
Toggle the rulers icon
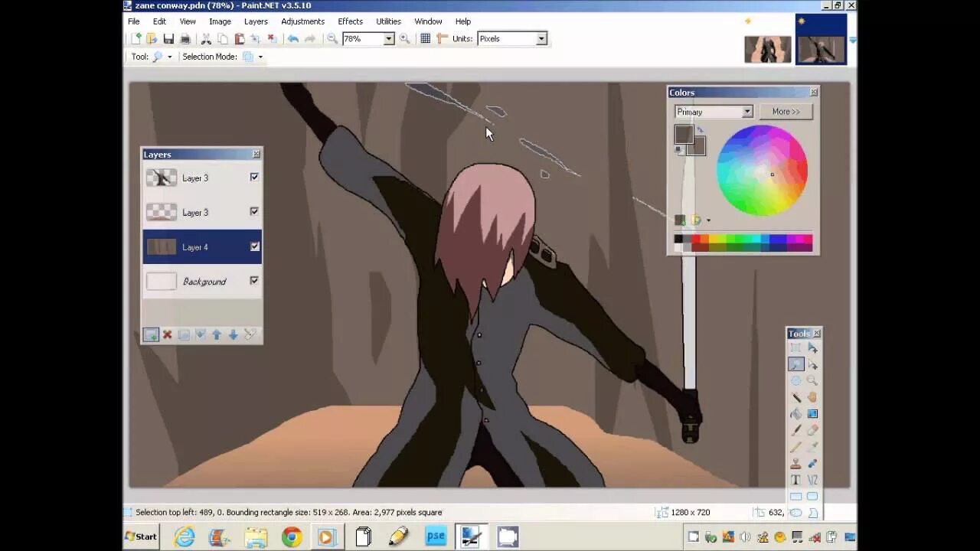coord(442,39)
